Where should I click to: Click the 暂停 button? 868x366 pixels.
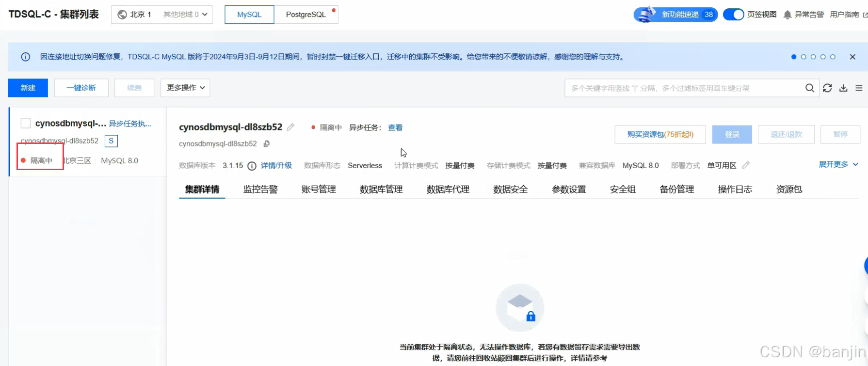840,134
